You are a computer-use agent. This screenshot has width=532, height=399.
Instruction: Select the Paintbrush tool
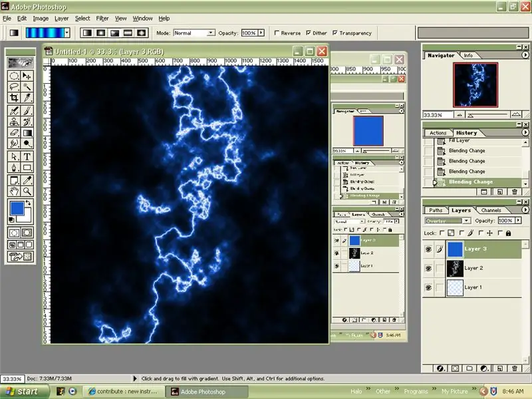[x=27, y=110]
